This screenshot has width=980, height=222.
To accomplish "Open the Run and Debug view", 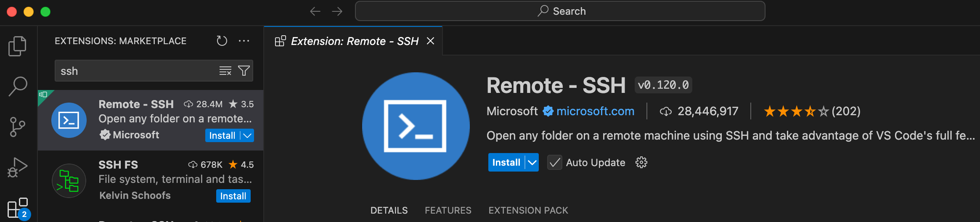I will tap(18, 167).
